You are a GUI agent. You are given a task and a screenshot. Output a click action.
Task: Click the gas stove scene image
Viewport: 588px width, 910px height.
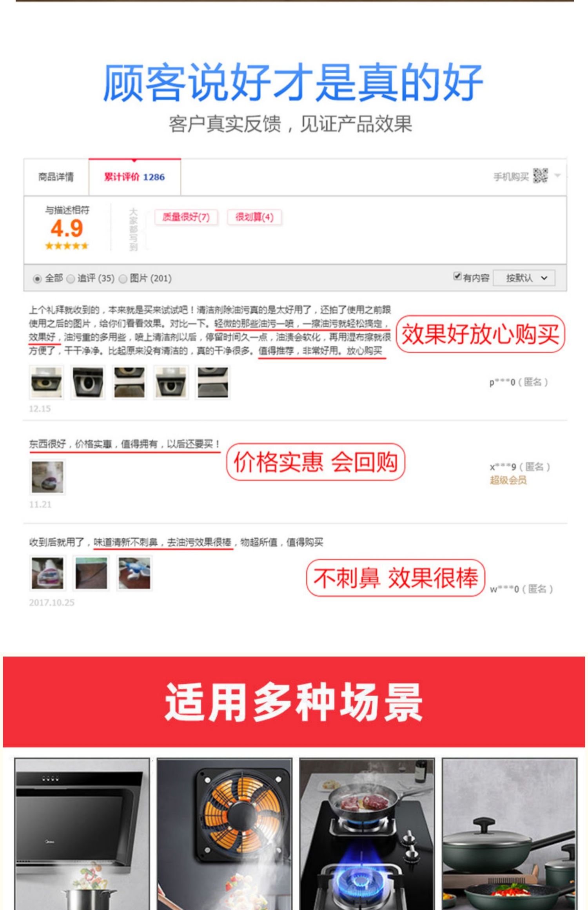[367, 834]
